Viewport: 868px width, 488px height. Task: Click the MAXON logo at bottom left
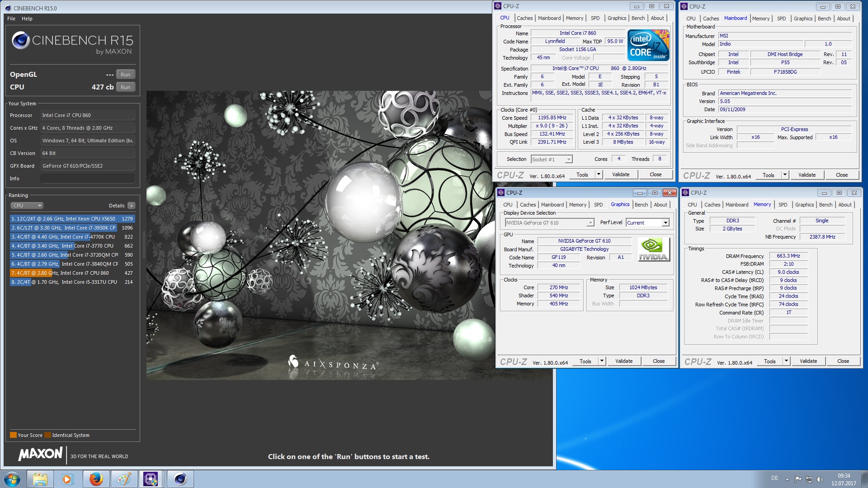(x=40, y=454)
